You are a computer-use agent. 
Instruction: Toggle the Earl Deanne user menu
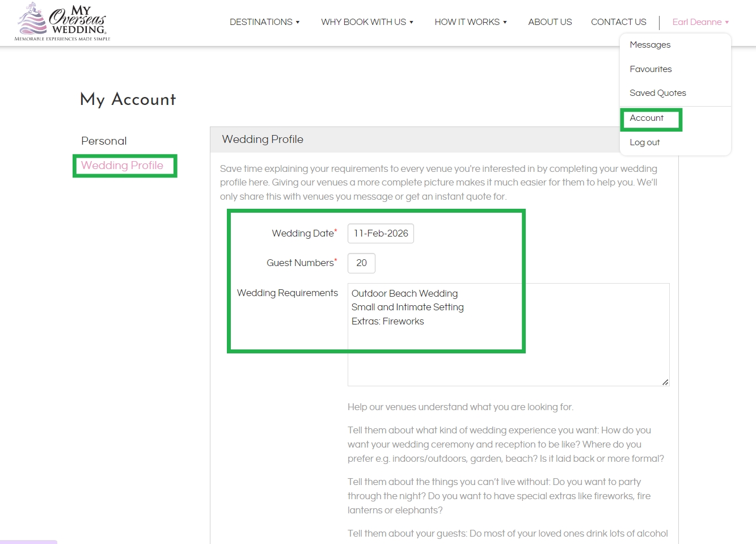click(700, 22)
